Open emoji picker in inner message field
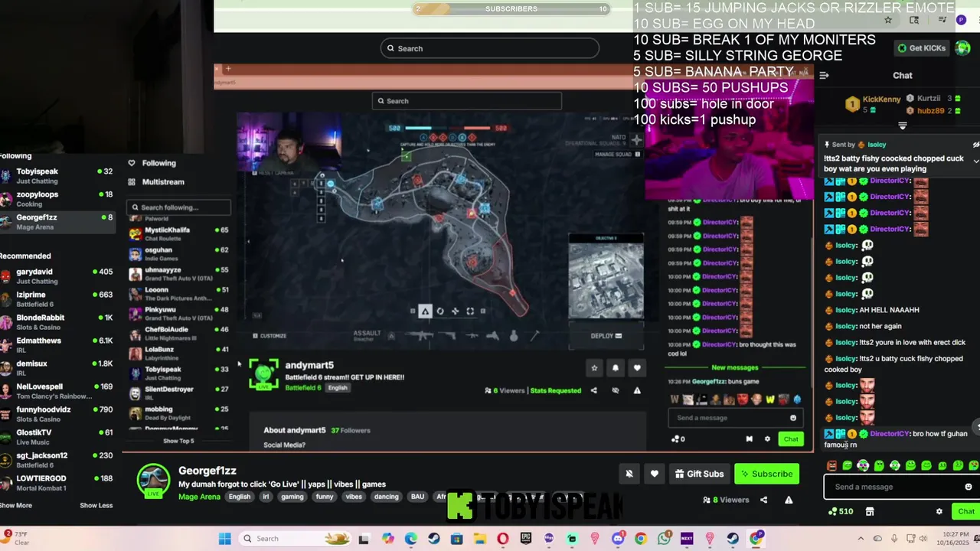Screen dimensions: 980x551 [793, 418]
